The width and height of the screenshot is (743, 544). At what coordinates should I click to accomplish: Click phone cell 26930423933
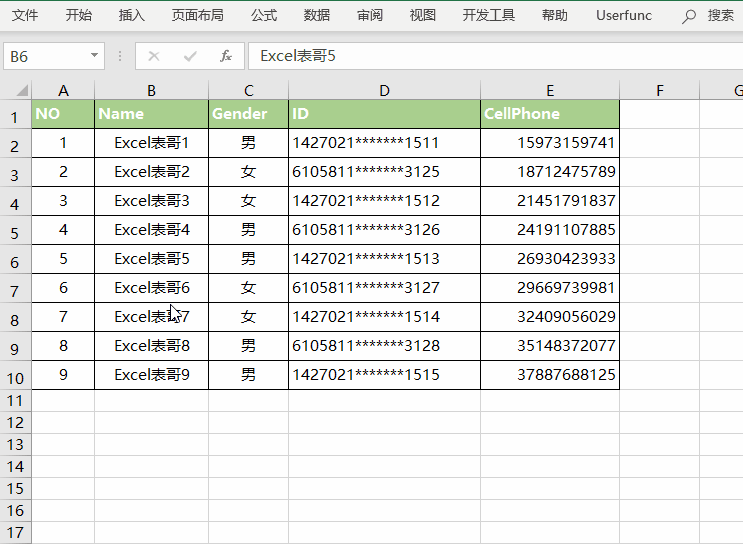click(550, 259)
